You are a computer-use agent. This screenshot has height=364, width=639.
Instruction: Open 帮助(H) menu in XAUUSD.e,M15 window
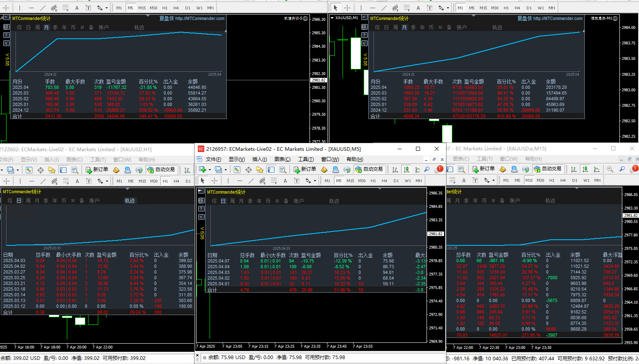coord(533,159)
